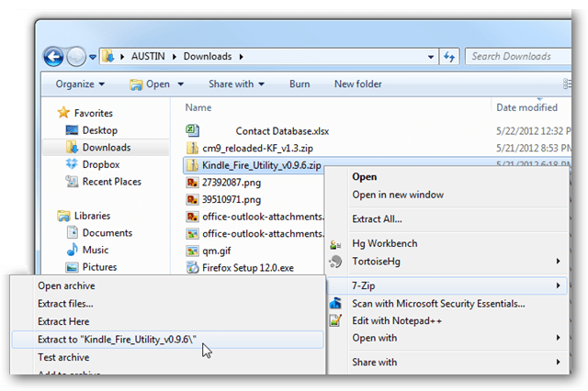Click the image icon of 27392087.png
This screenshot has width=588, height=391.
coord(192,183)
